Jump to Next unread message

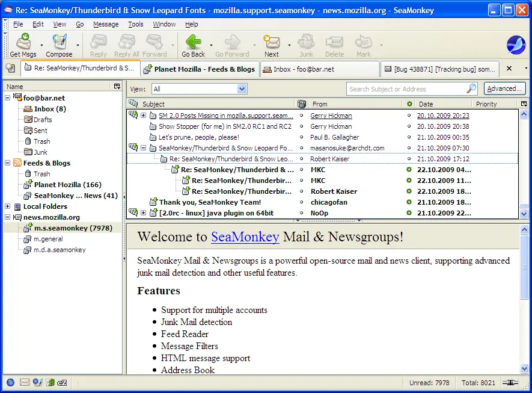pyautogui.click(x=272, y=42)
